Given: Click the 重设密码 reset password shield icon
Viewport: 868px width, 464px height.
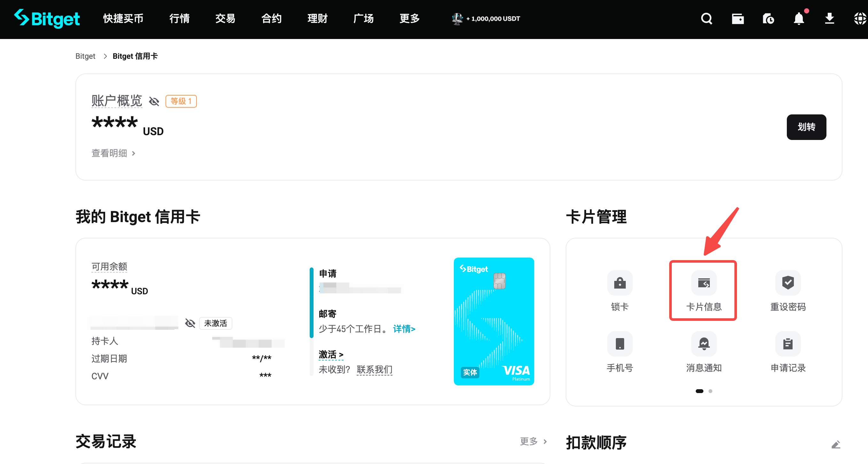Looking at the screenshot, I should click(x=787, y=283).
